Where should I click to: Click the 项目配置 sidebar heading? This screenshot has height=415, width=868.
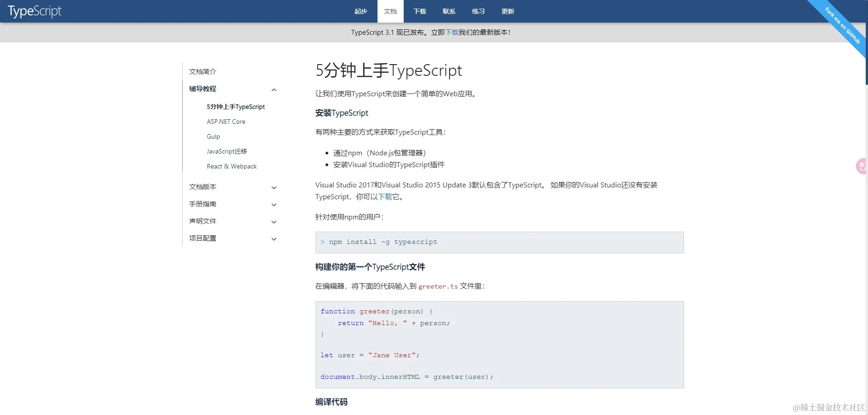tap(203, 238)
